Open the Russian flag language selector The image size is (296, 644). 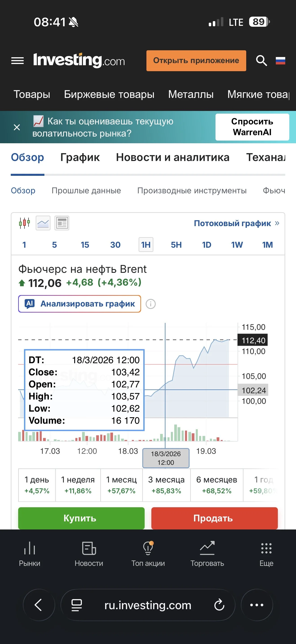point(280,60)
